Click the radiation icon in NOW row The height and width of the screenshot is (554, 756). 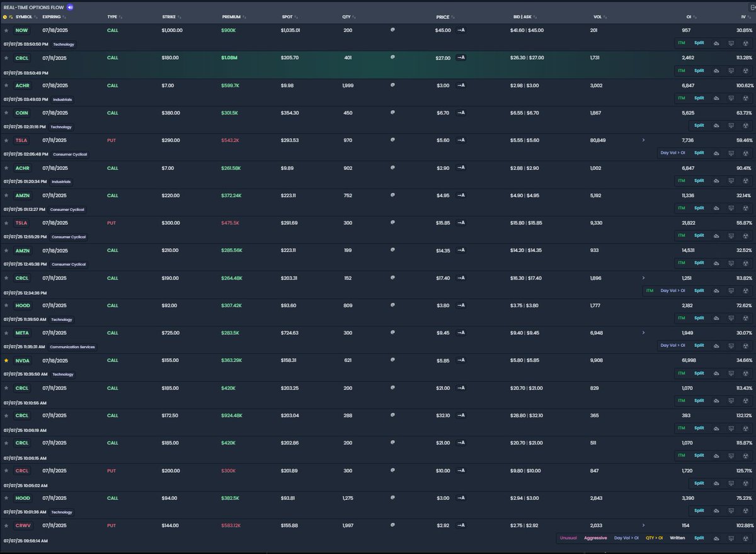pyautogui.click(x=746, y=43)
